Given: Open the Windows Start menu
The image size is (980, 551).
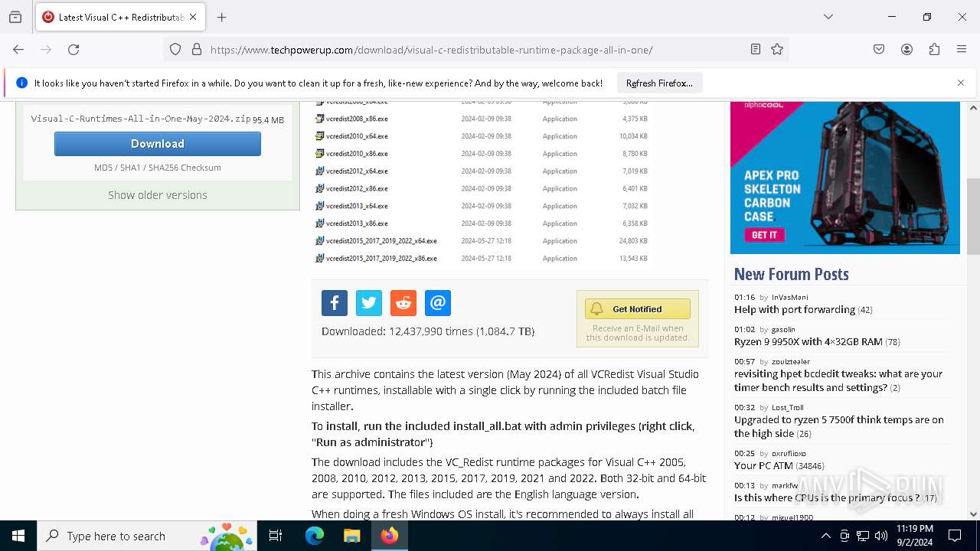Looking at the screenshot, I should point(18,536).
